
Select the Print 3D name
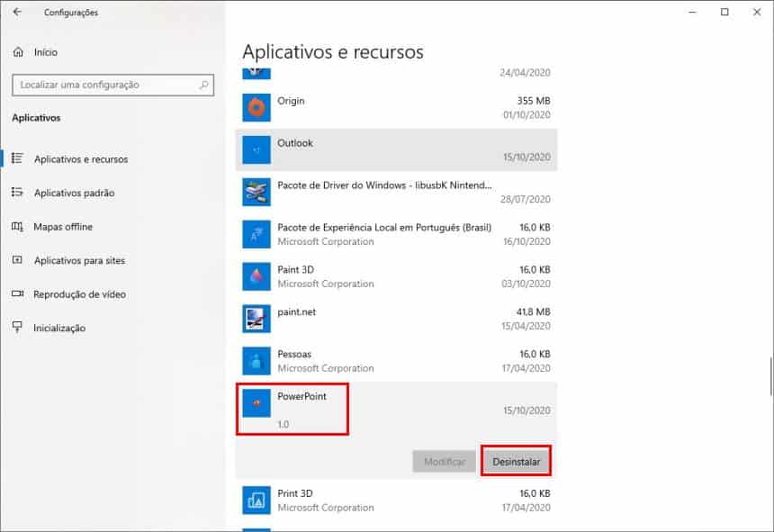click(295, 493)
